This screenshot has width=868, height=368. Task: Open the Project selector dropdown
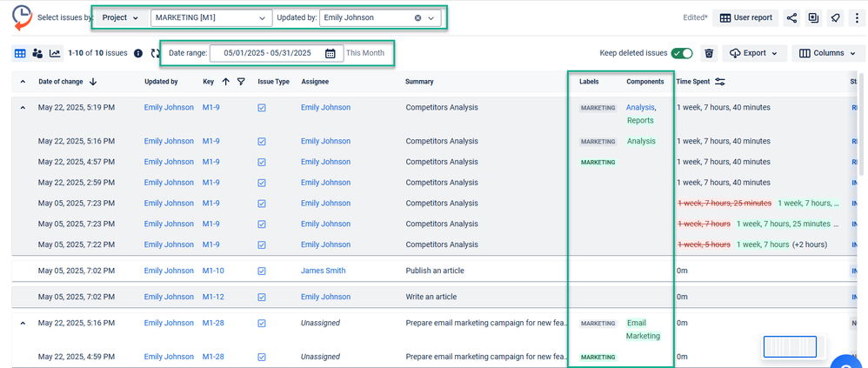point(121,17)
